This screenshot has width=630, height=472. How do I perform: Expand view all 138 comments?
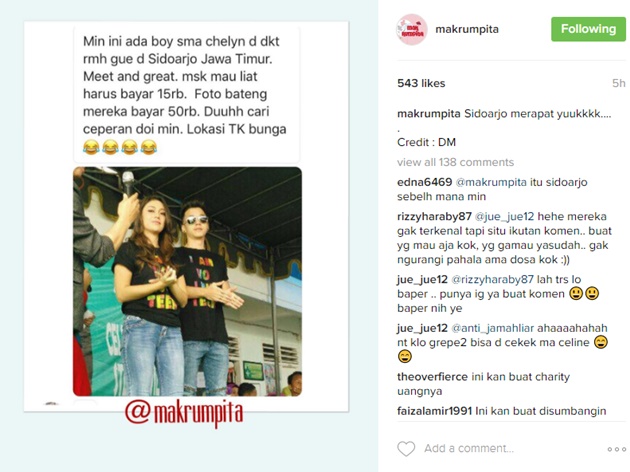(455, 162)
